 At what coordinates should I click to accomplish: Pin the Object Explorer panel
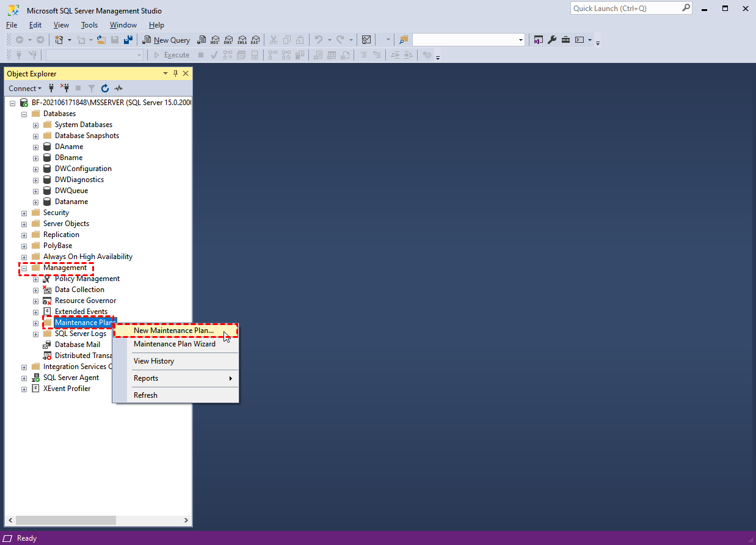(x=175, y=73)
